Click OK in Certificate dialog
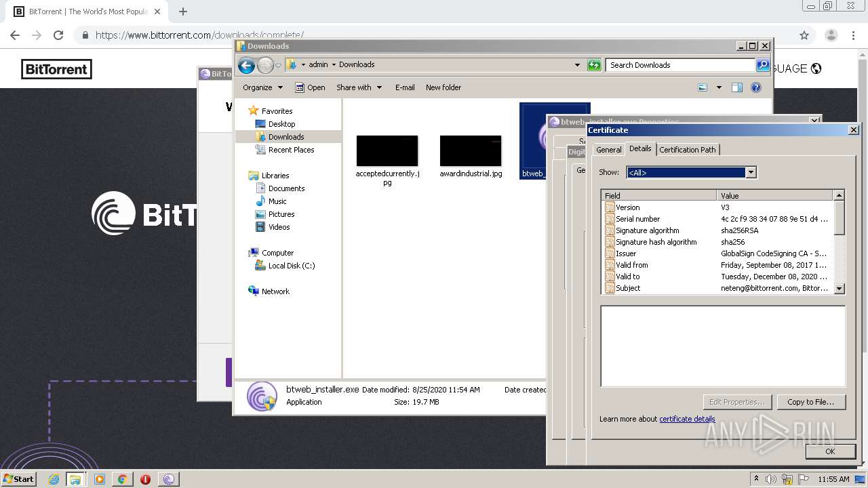 click(x=830, y=451)
